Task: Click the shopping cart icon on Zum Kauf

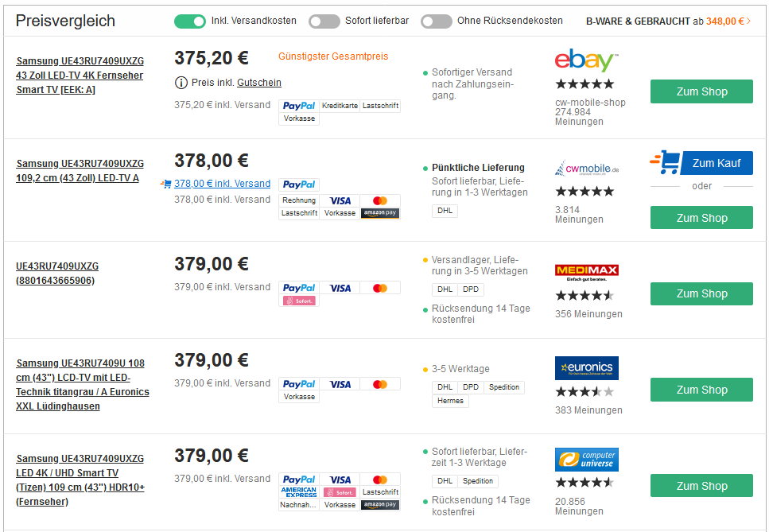Action: pyautogui.click(x=665, y=163)
